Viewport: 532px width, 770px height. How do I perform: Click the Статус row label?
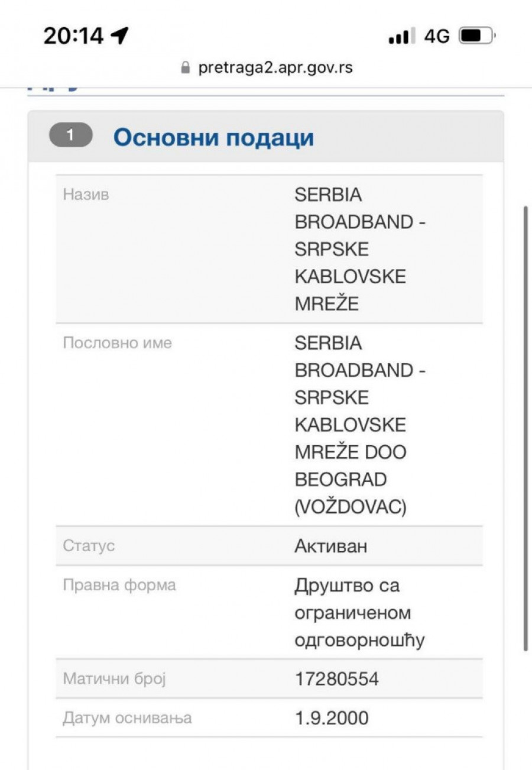89,545
